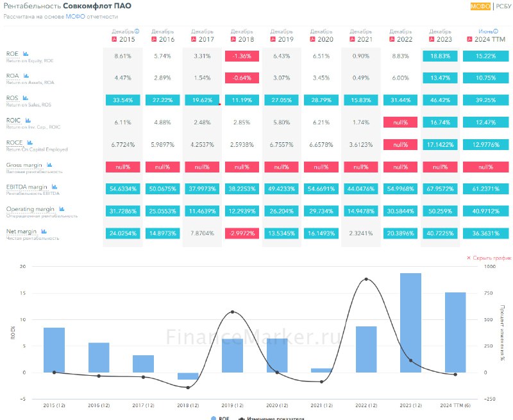Toggle Изменение показателя series in legend
This screenshot has height=420, width=513.
[x=271, y=418]
